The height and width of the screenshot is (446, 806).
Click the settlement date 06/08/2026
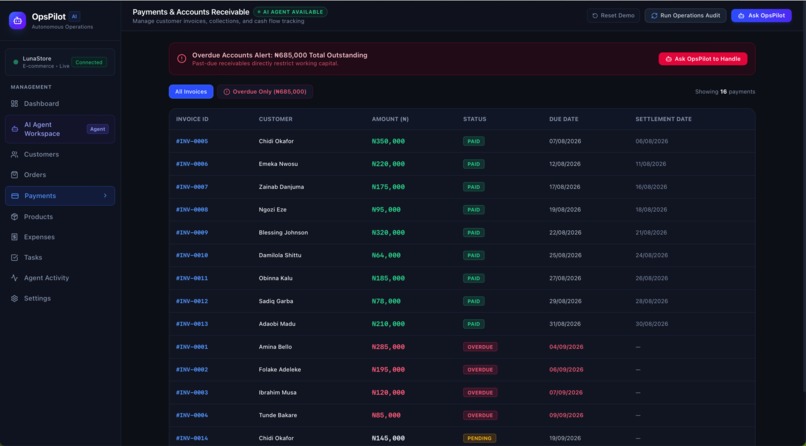pos(651,141)
